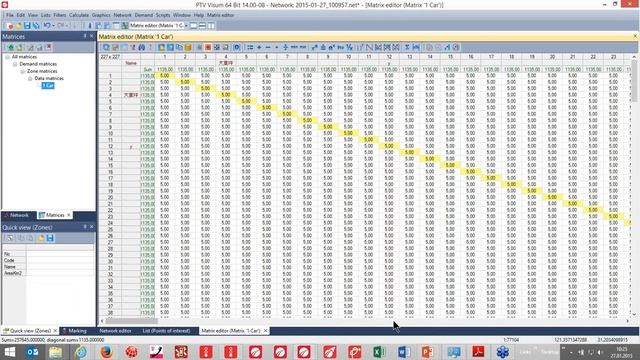This screenshot has width=640, height=360.
Task: Open Outlook from the taskbar
Action: pyautogui.click(x=33, y=352)
